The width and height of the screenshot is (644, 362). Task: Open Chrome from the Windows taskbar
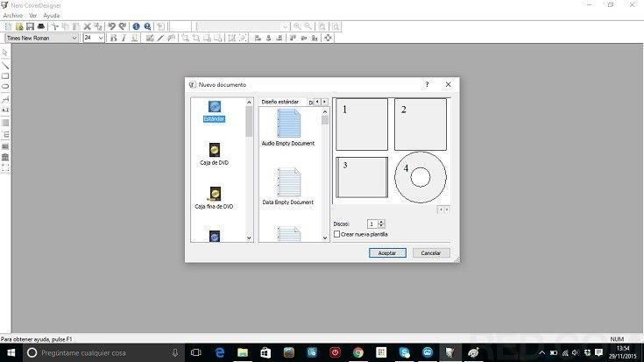[358, 352]
